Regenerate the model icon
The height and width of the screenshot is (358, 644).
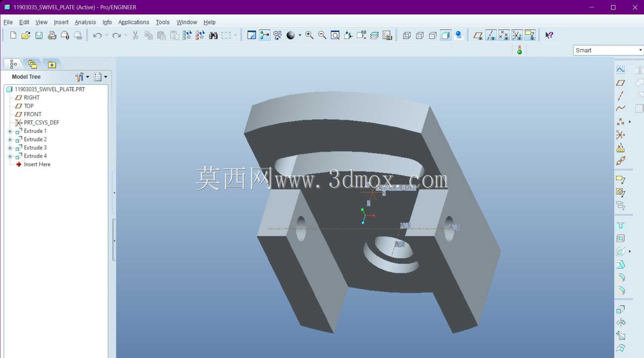(187, 36)
